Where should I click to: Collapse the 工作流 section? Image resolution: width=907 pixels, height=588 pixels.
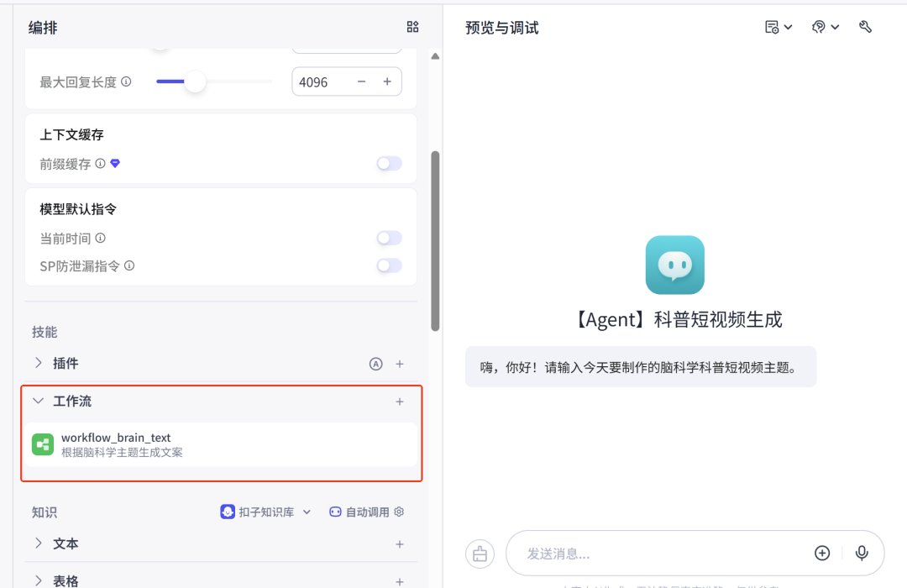coord(38,401)
